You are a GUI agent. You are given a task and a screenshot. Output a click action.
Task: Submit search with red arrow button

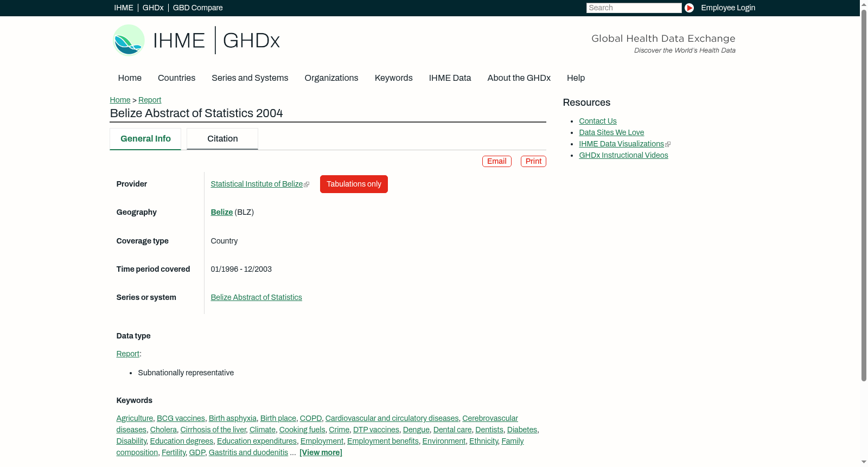coord(689,8)
